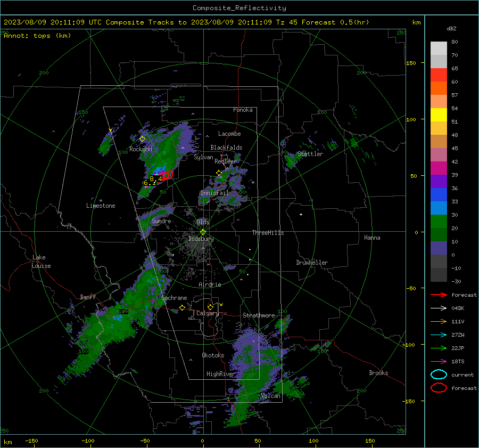479x448 pixels.
Task: Click the Hanna town label
Action: [x=372, y=238]
